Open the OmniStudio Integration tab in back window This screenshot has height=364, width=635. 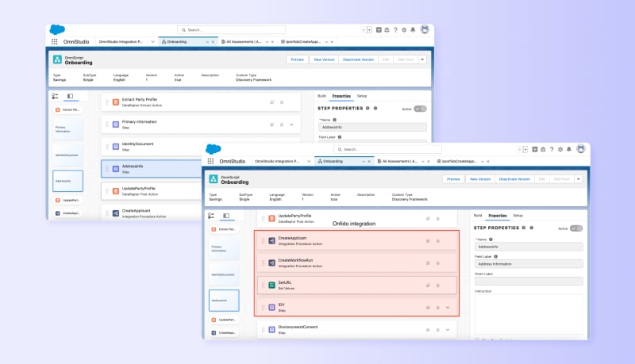point(121,42)
